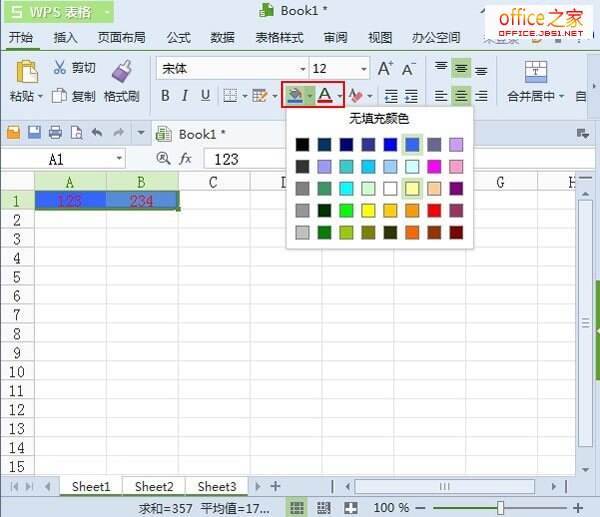
Task: Click the clear formatting eraser icon
Action: (x=355, y=96)
